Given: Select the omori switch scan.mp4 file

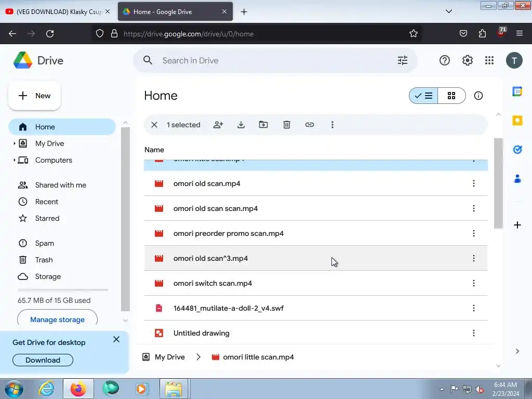Looking at the screenshot, I should click(x=316, y=283).
